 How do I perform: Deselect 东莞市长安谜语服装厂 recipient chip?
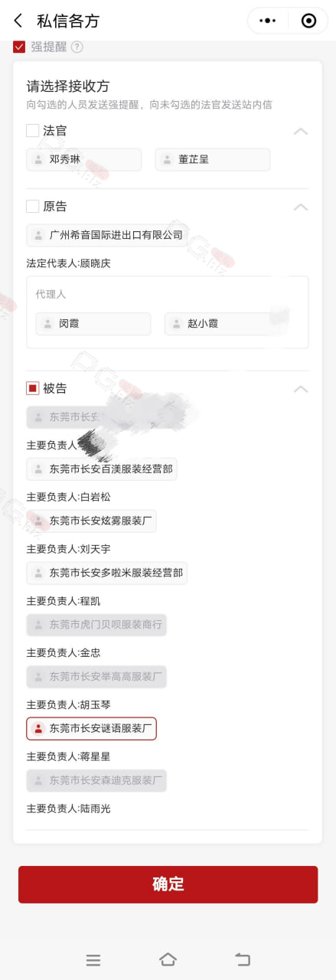pos(91,729)
